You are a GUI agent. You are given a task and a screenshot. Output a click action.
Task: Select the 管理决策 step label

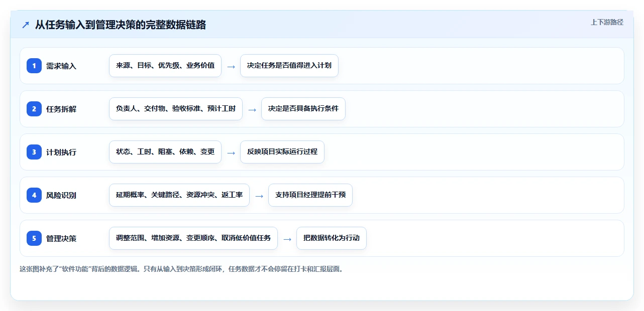pos(61,238)
